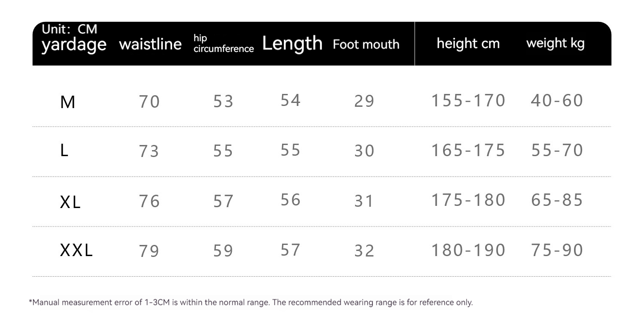Select foot mouth value 32 for XXL
Viewport: 644px width, 332px height.
coord(365,251)
